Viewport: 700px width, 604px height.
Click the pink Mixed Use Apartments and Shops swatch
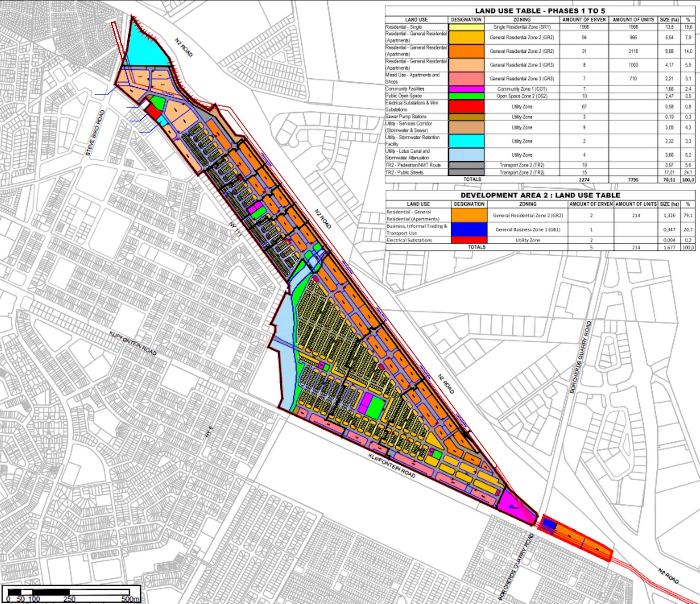[x=466, y=78]
